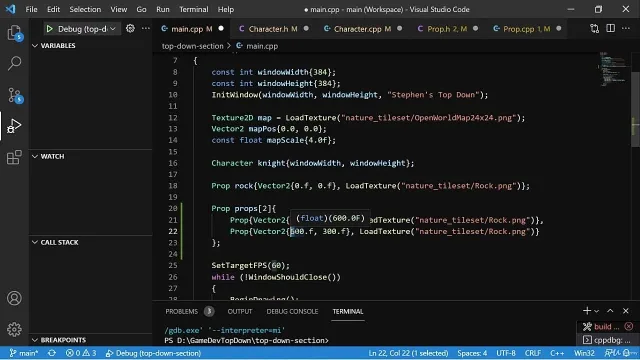Image resolution: width=640 pixels, height=360 pixels.
Task: Switch to the Prop.cpp tab
Action: point(527,29)
